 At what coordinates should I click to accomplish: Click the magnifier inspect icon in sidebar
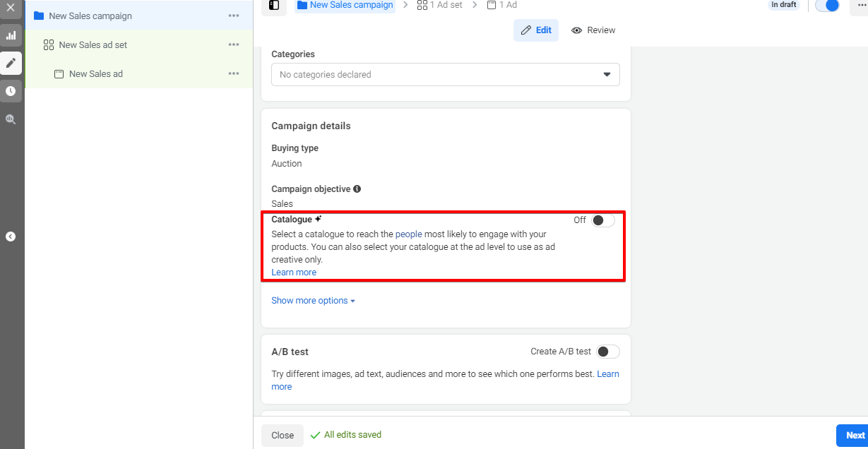point(11,119)
